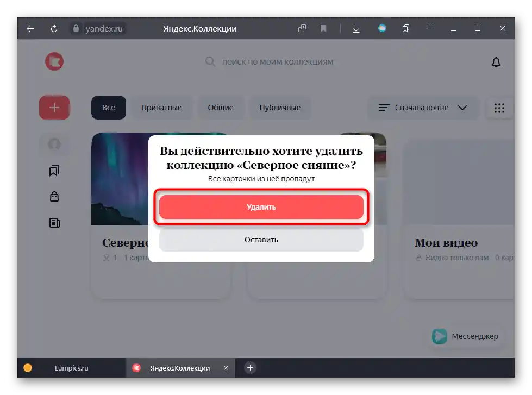This screenshot has height=395, width=532.
Task: Open the tabs copy icon in toolbar
Action: (302, 28)
